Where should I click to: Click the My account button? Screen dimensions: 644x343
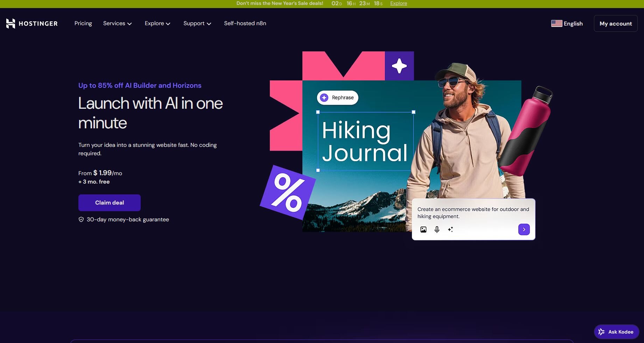coord(616,23)
